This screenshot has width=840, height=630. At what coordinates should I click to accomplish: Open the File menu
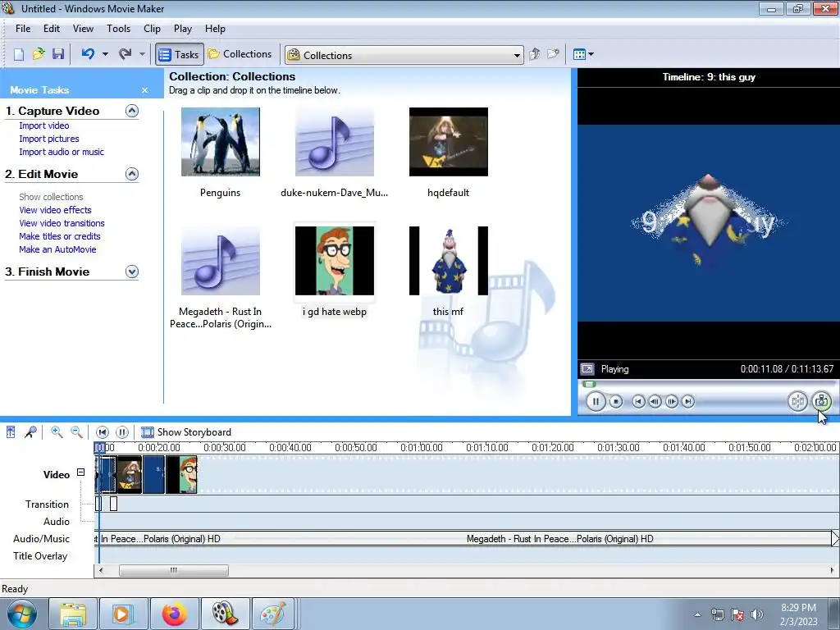(x=22, y=29)
